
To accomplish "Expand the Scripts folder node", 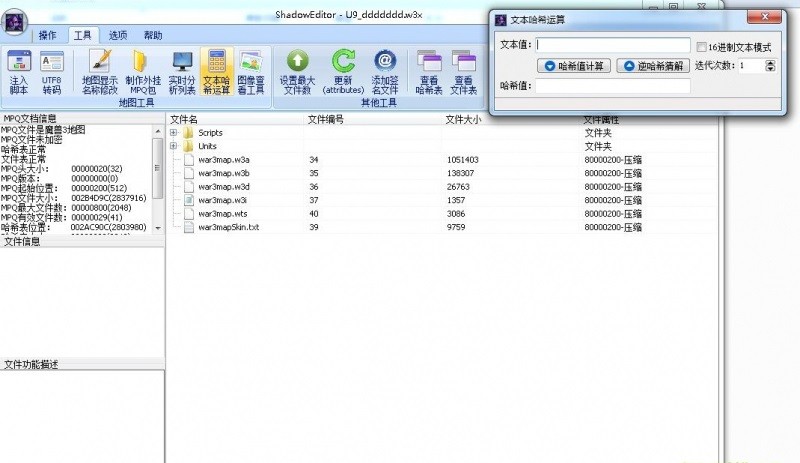I will 173,132.
